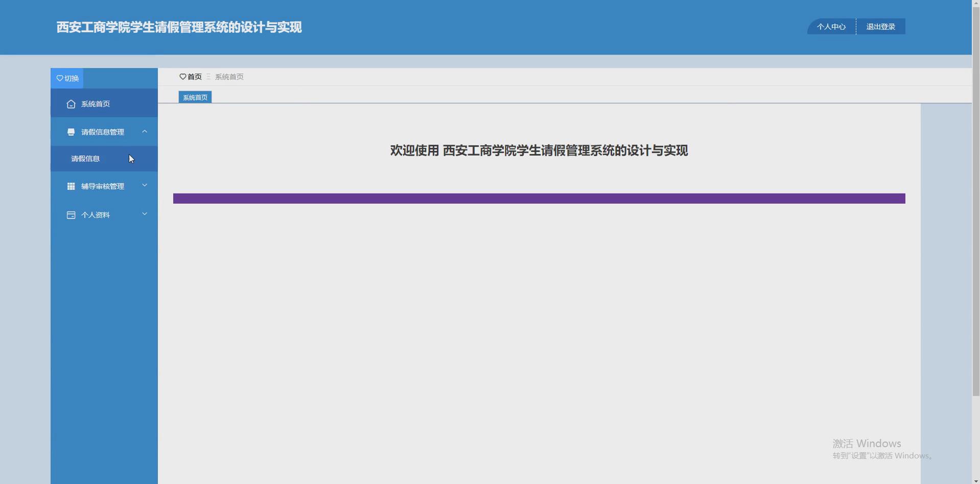Click the monitor icon for 请假信息管理
The image size is (980, 484).
pyautogui.click(x=71, y=132)
